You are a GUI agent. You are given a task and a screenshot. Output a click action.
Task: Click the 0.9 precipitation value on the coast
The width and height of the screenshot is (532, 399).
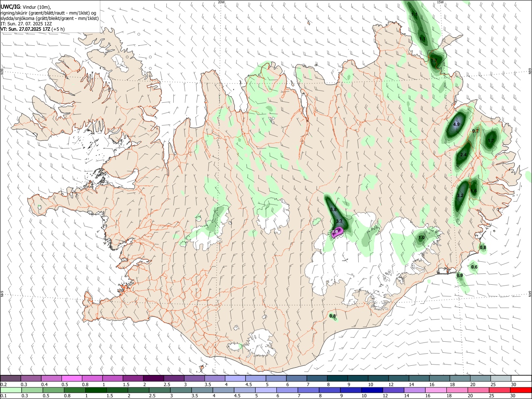point(460,275)
